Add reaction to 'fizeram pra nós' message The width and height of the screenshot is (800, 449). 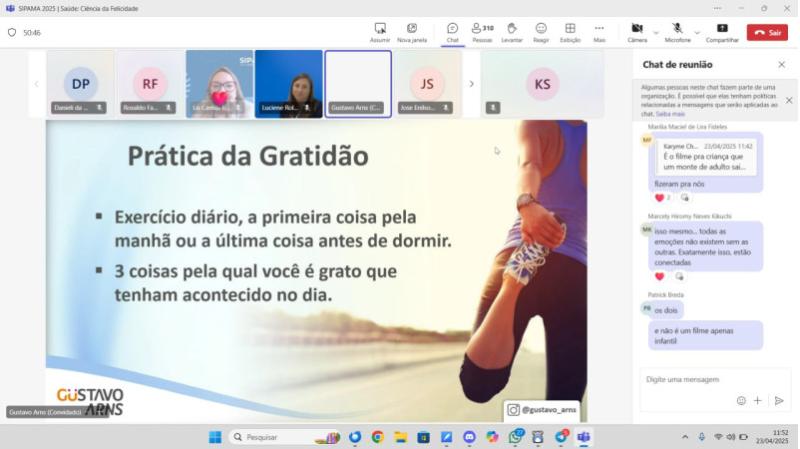[685, 197]
